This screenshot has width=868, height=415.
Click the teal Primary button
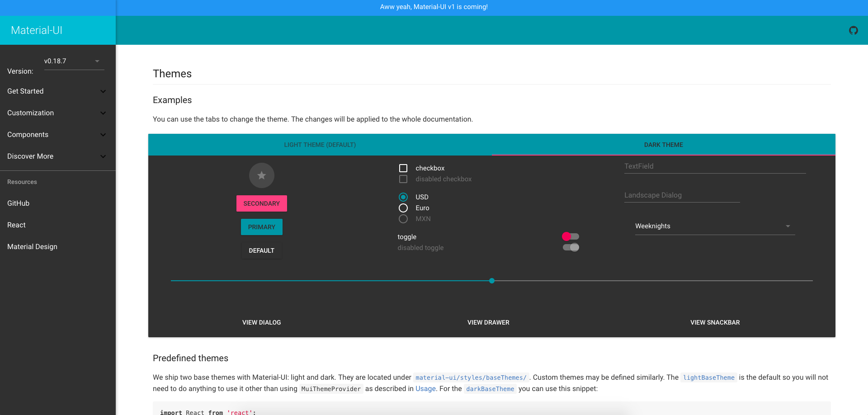[262, 227]
